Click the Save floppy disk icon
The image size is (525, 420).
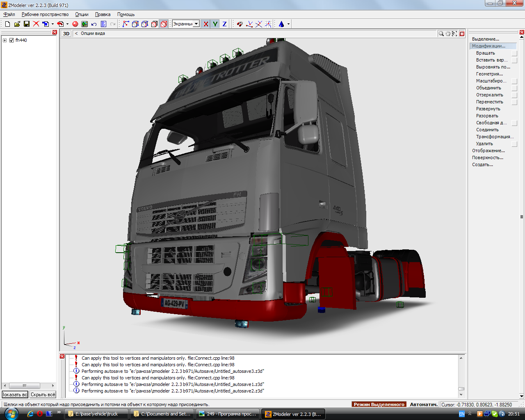click(27, 24)
